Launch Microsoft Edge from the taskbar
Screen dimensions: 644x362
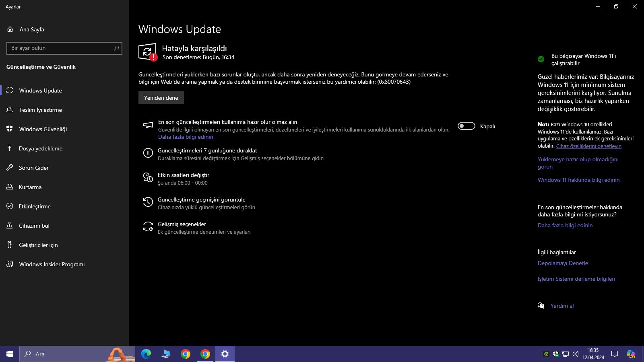(x=146, y=354)
